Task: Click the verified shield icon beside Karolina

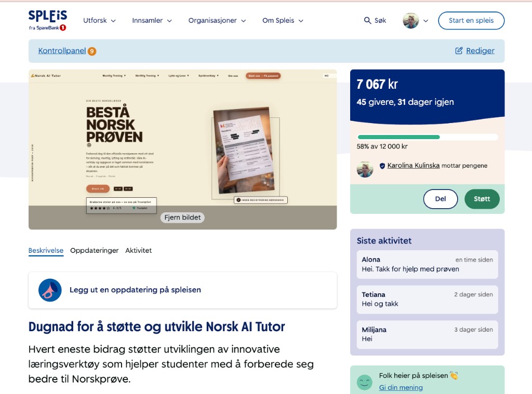Action: (x=382, y=166)
